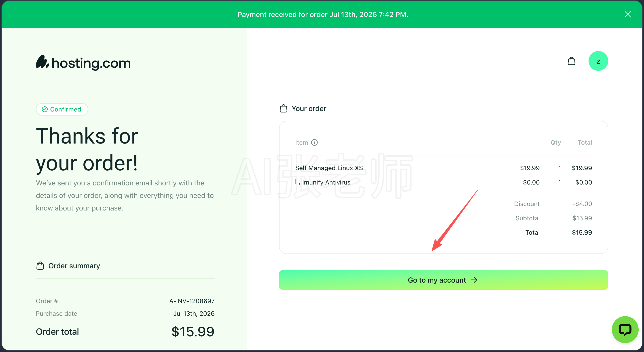Click the arrow on the account button

pyautogui.click(x=474, y=280)
